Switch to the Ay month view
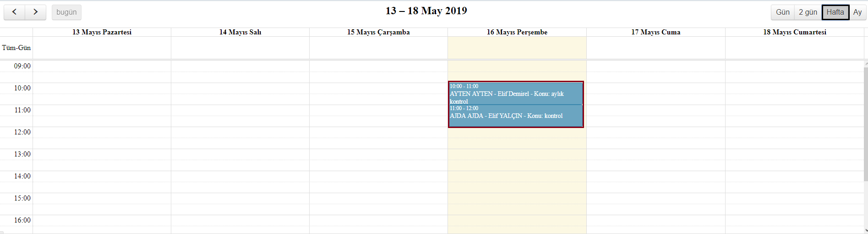868x234 pixels. [857, 12]
